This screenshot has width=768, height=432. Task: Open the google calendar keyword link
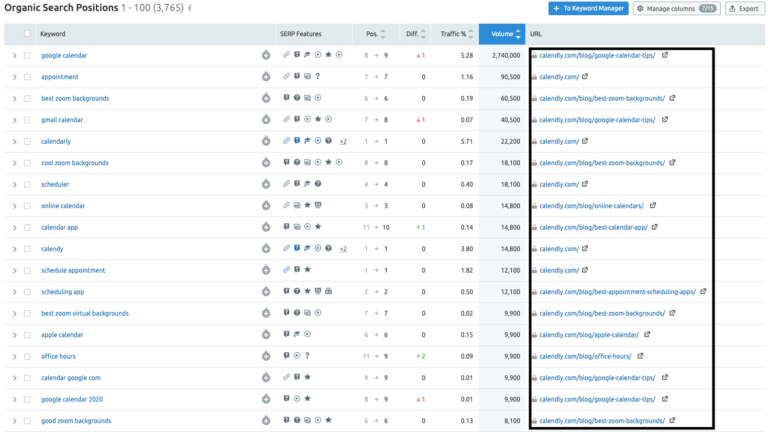coord(64,55)
